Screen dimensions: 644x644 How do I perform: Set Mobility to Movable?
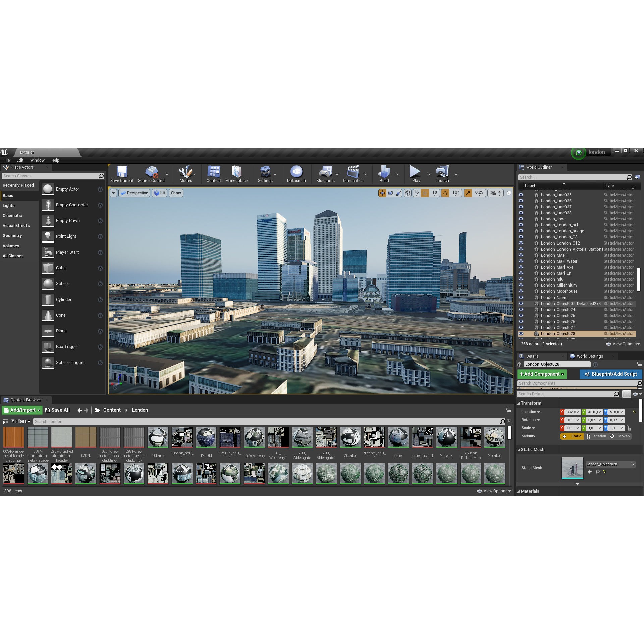click(623, 436)
